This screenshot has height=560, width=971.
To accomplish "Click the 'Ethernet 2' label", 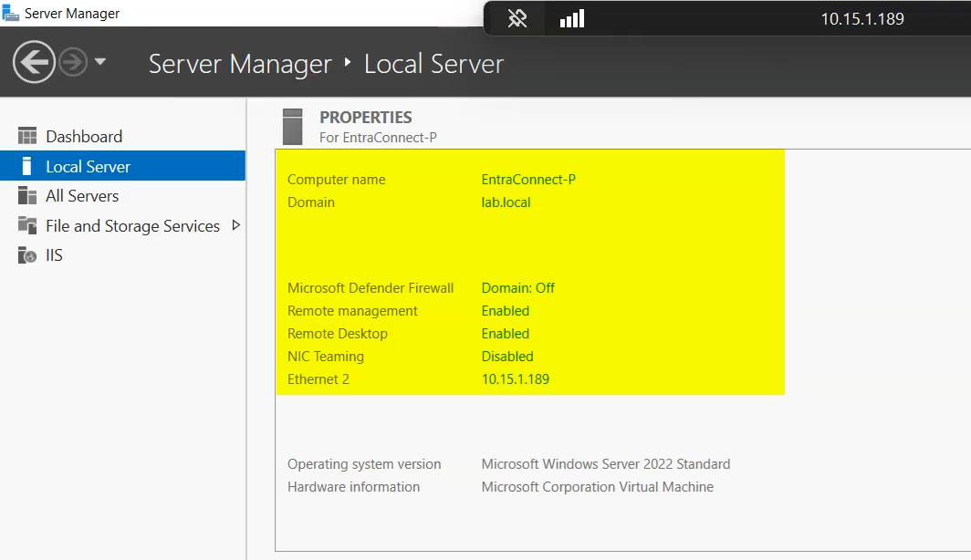I will tap(318, 379).
